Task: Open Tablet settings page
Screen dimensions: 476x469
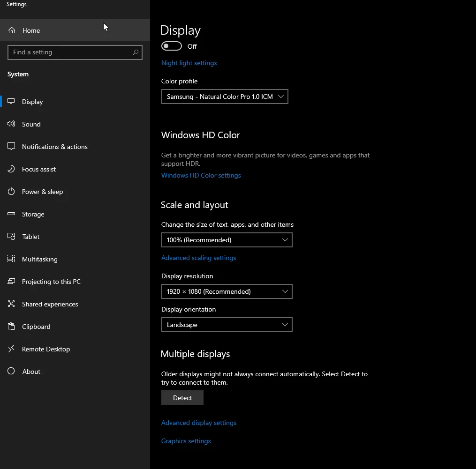Action: tap(75, 237)
